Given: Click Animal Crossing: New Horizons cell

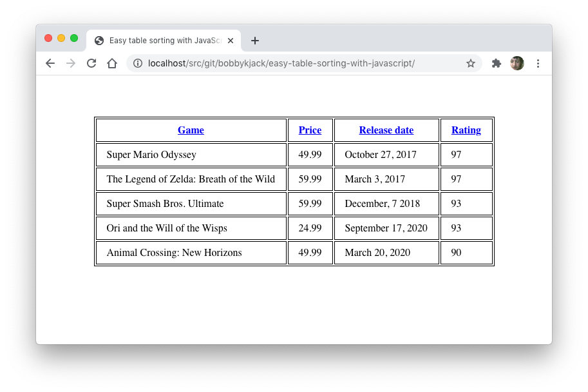Looking at the screenshot, I should click(191, 253).
